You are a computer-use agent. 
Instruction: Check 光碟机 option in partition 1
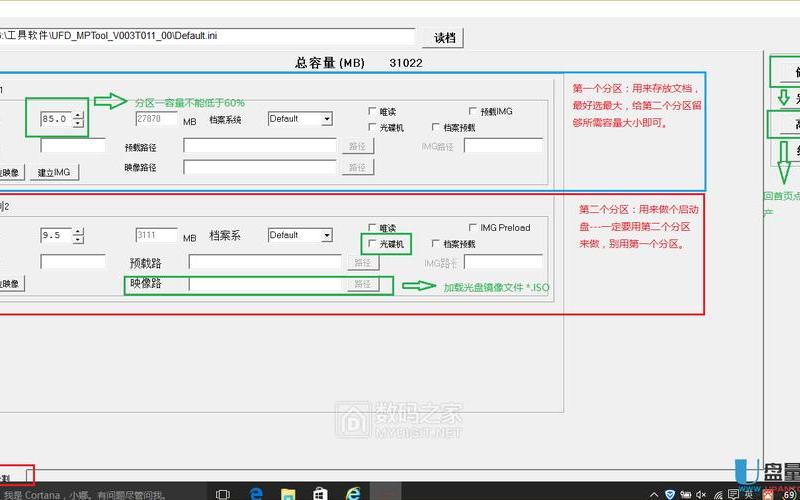[372, 127]
